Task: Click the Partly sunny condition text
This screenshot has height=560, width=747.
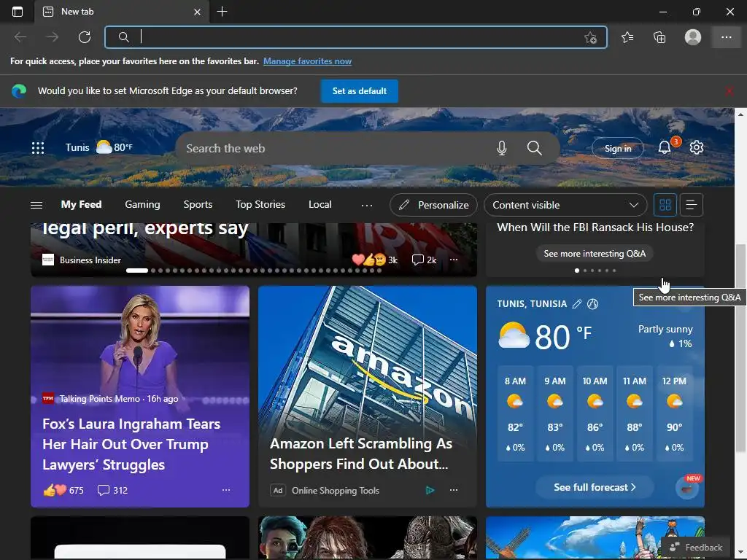Action: [665, 329]
